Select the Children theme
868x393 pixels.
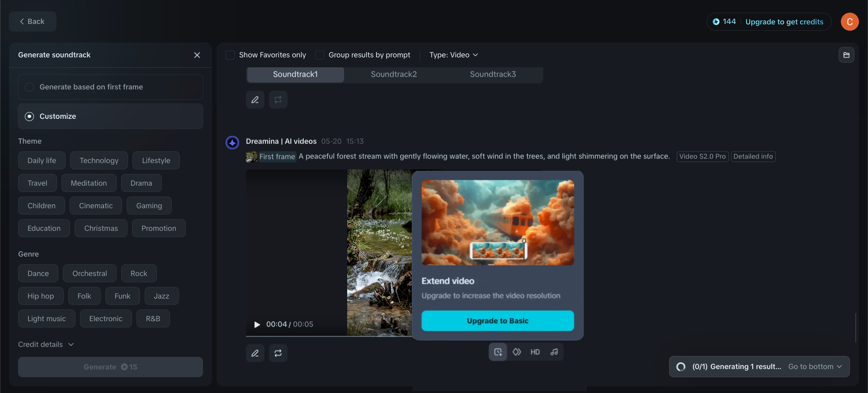pyautogui.click(x=42, y=206)
